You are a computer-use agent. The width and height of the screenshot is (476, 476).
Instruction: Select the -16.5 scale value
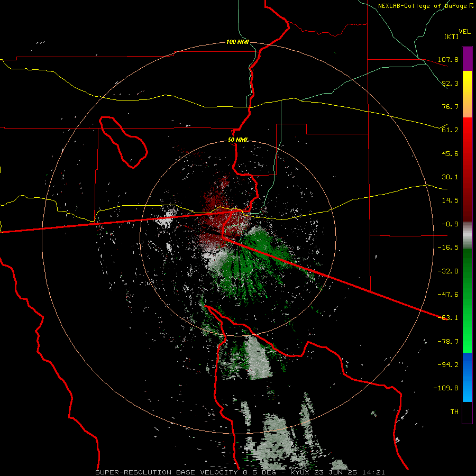pyautogui.click(x=448, y=248)
